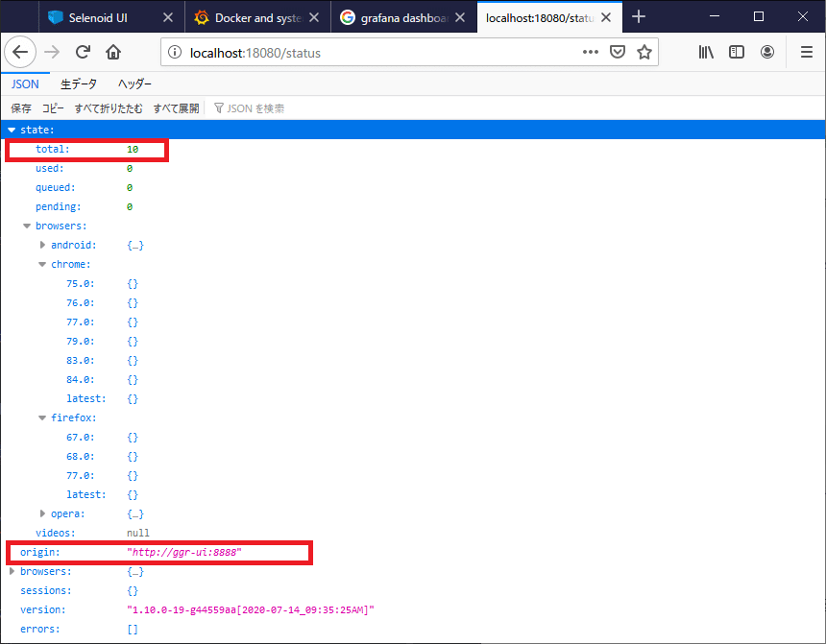Open the ヘッダー headers tab

[x=134, y=83]
